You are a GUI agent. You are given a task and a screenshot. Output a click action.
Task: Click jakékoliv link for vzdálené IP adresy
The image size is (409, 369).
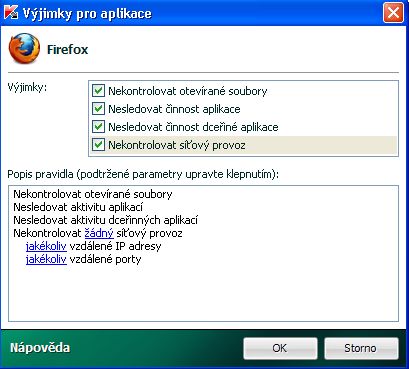pyautogui.click(x=46, y=246)
